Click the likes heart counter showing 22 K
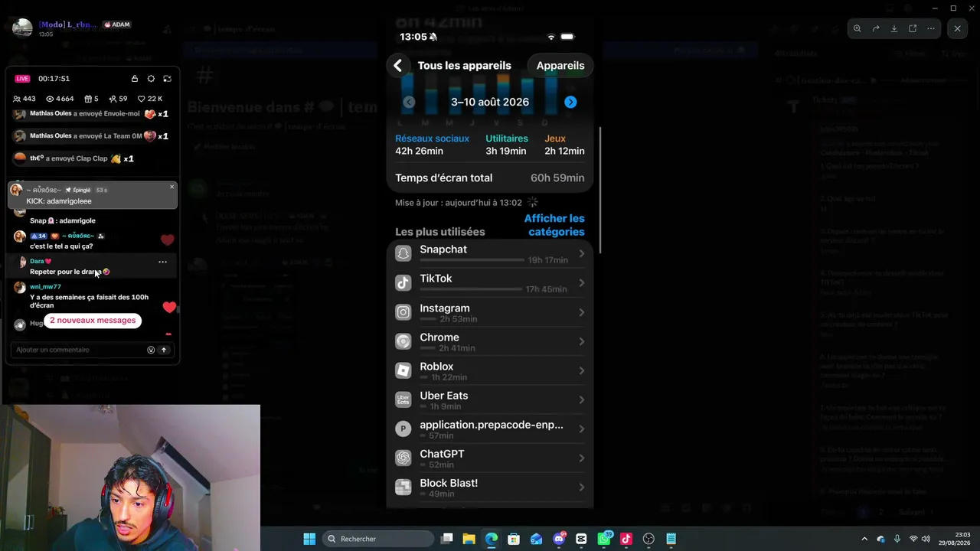 (150, 99)
